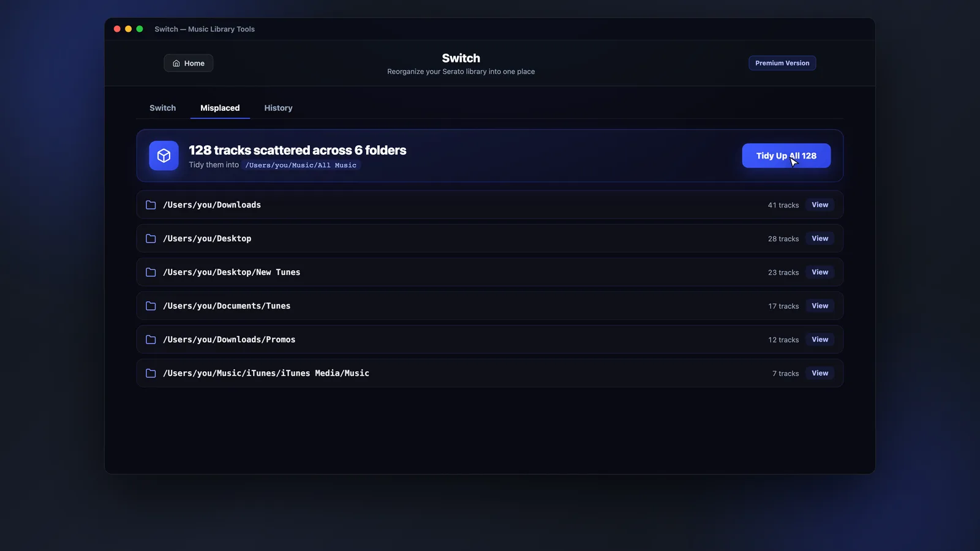Screen dimensions: 980x551
Task: Click the 7 tracks count
Action: [785, 373]
